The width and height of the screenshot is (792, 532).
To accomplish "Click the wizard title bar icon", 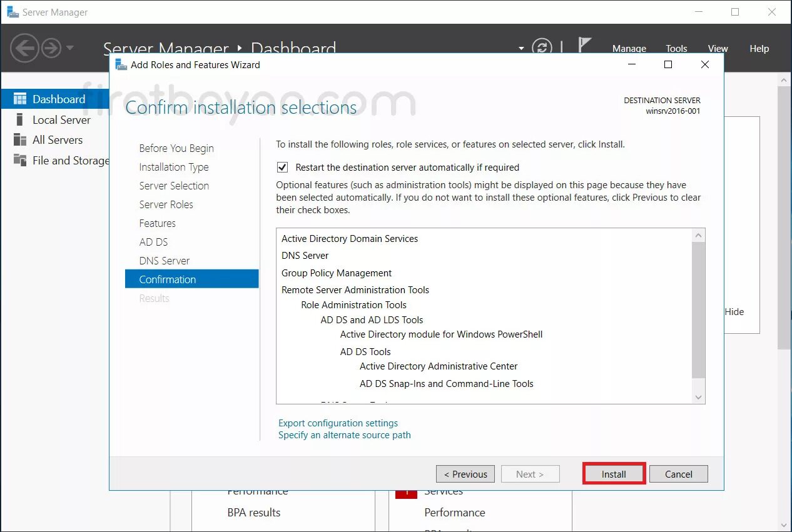I will click(x=121, y=64).
